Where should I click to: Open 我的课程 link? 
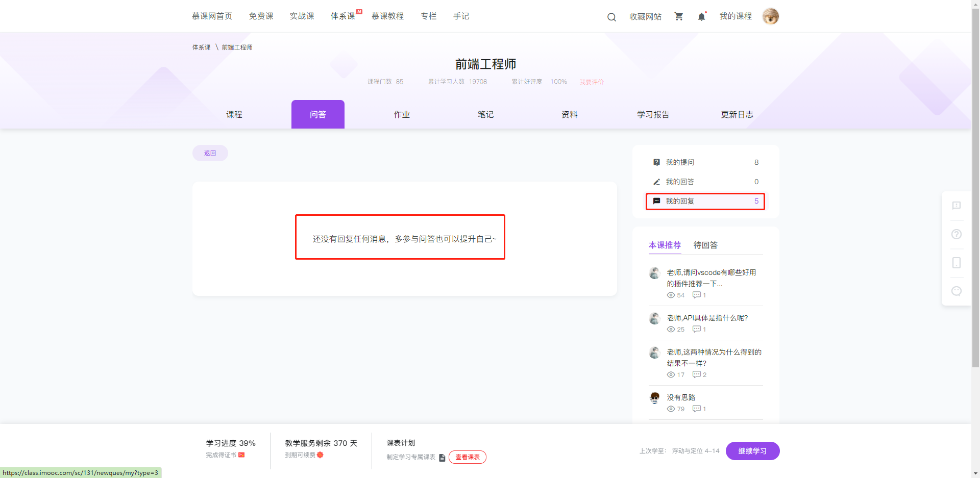pyautogui.click(x=736, y=16)
